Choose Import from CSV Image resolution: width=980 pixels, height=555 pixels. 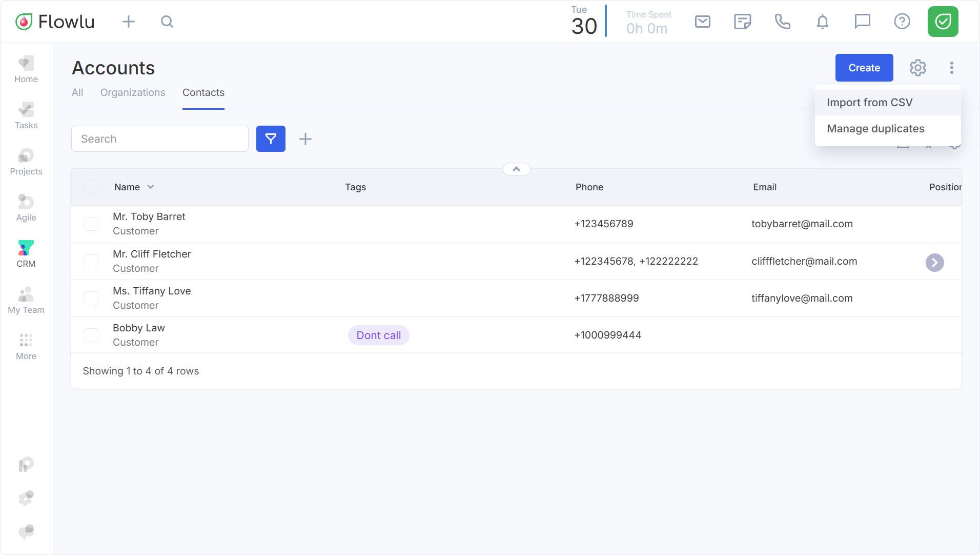(x=869, y=103)
